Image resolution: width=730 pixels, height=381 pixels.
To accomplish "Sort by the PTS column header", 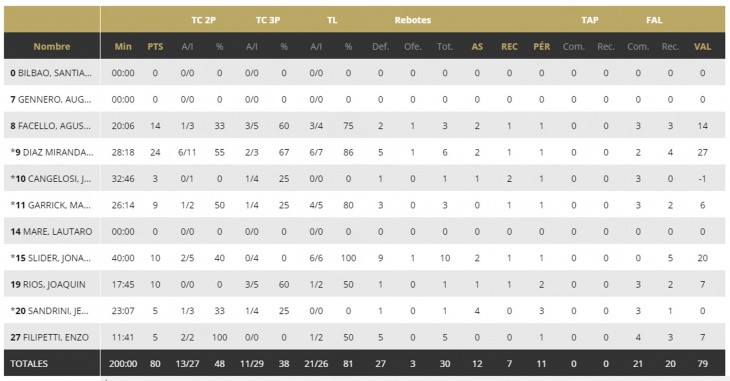I will pos(155,47).
